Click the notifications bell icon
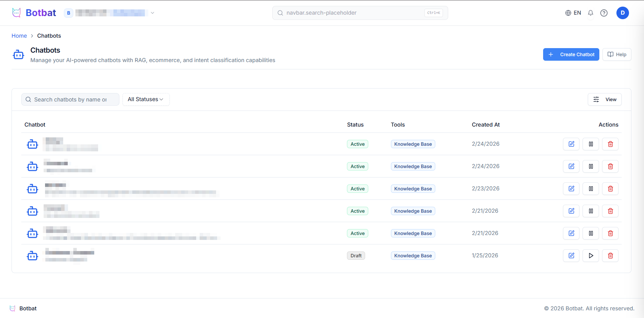This screenshot has width=644, height=318. [x=591, y=13]
